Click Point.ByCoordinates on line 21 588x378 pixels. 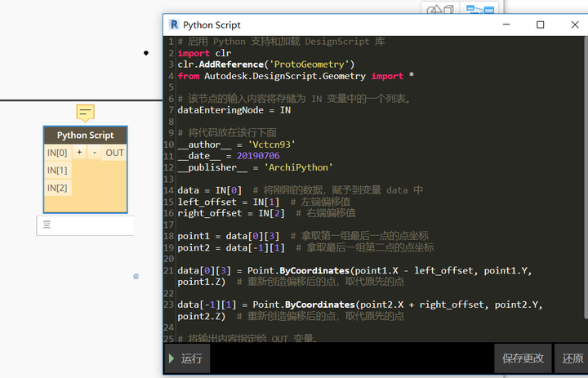coord(299,271)
